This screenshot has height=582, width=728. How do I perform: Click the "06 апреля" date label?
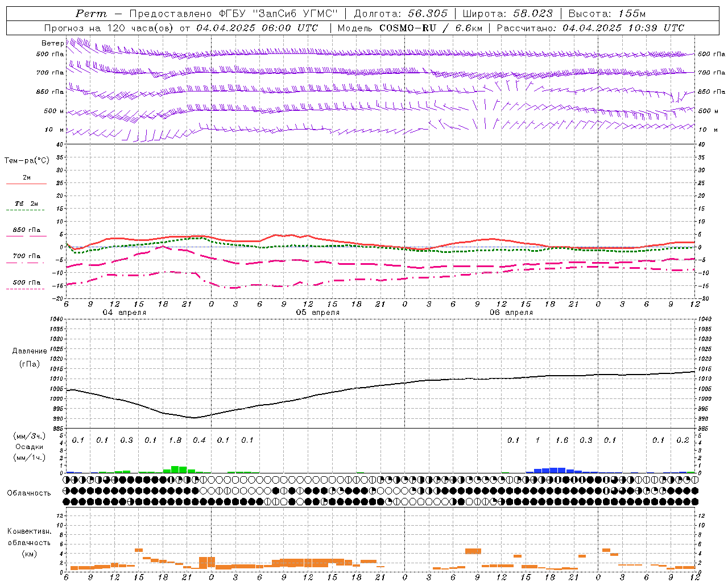click(x=511, y=313)
